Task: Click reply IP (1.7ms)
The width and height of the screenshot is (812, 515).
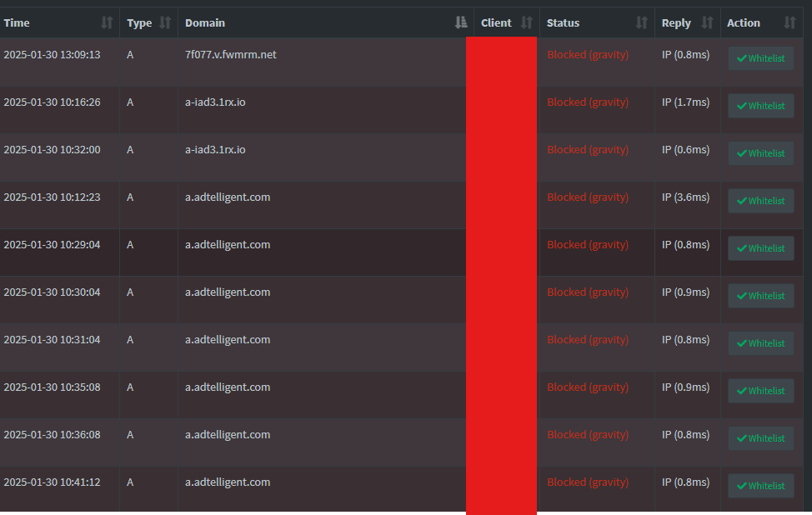Action: pyautogui.click(x=685, y=102)
